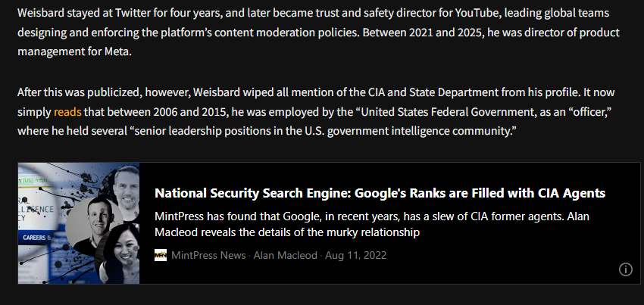The height and width of the screenshot is (305, 644).
Task: Click the author name Alan Macleod
Action: (286, 255)
